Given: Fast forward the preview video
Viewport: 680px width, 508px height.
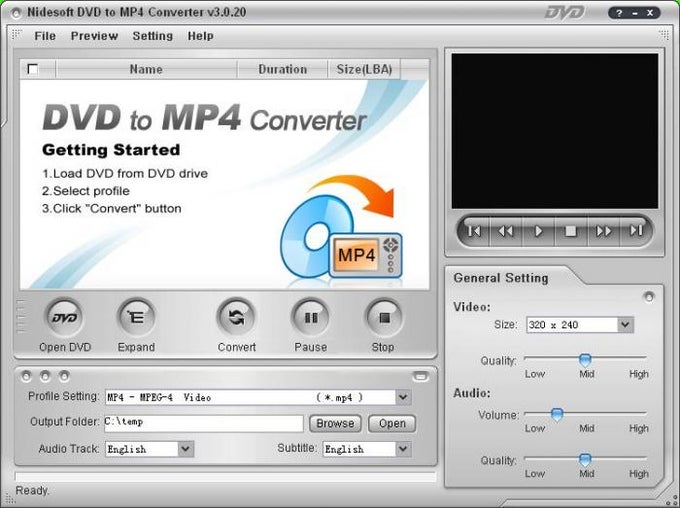Looking at the screenshot, I should click(603, 231).
